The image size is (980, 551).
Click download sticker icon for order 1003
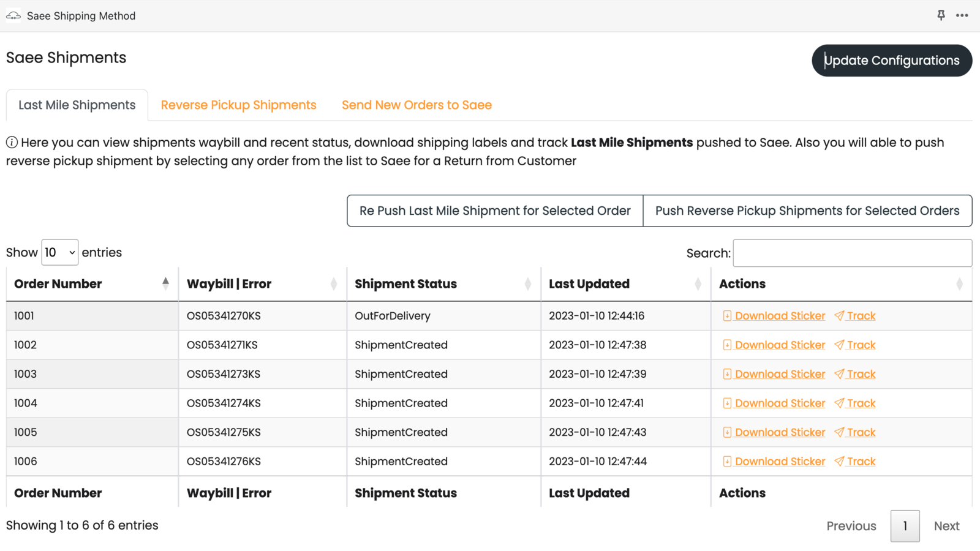727,374
